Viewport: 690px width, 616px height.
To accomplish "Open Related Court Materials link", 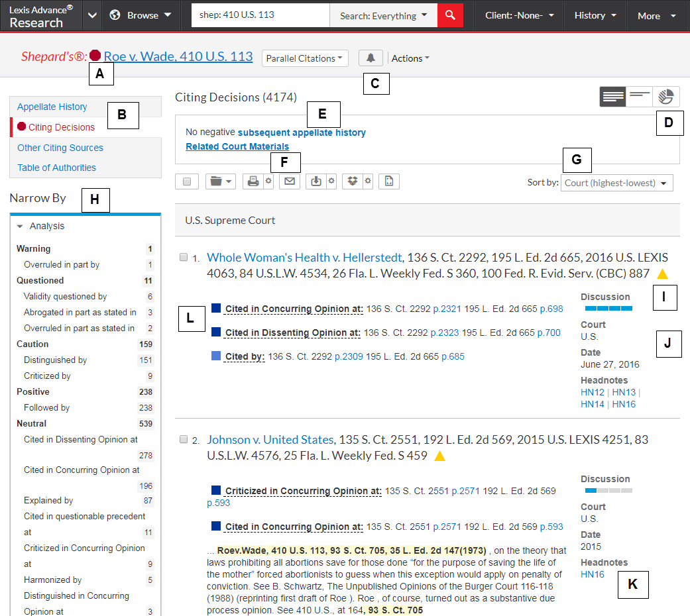I will 237,146.
